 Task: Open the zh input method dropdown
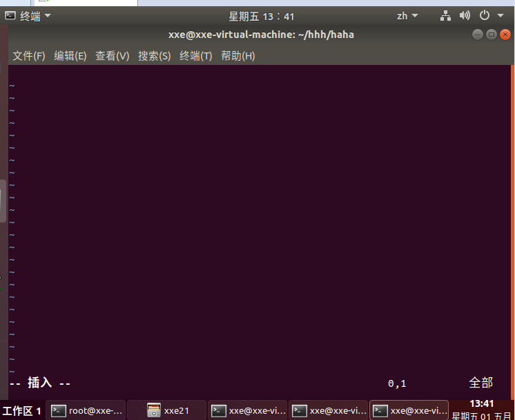coord(407,16)
